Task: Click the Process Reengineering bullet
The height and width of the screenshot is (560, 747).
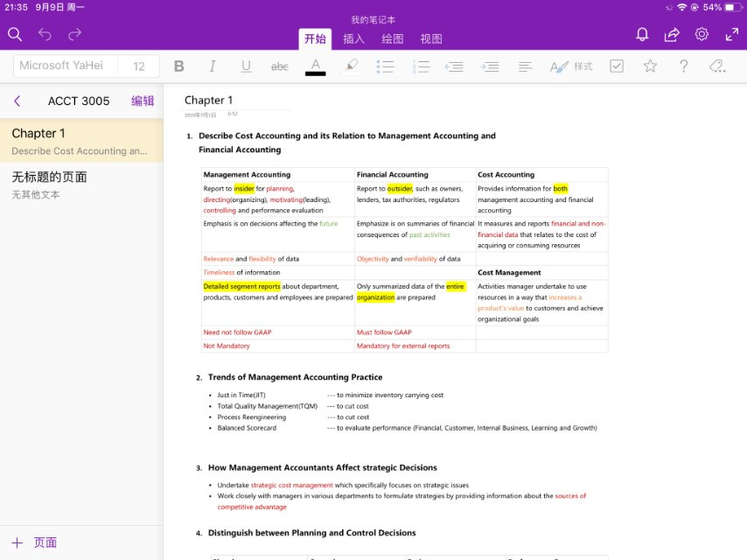Action: tap(252, 417)
